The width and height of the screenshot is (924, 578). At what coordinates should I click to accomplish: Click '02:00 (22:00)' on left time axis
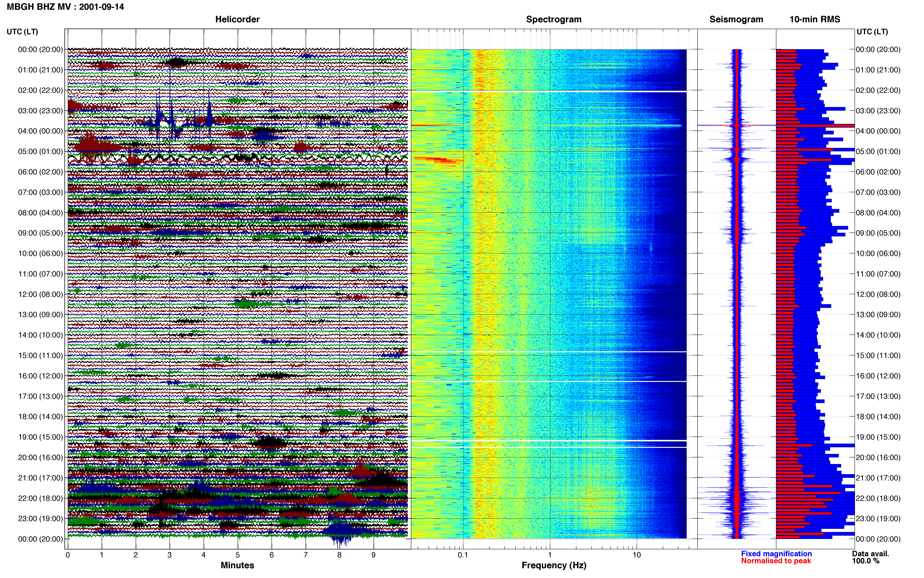pyautogui.click(x=41, y=90)
